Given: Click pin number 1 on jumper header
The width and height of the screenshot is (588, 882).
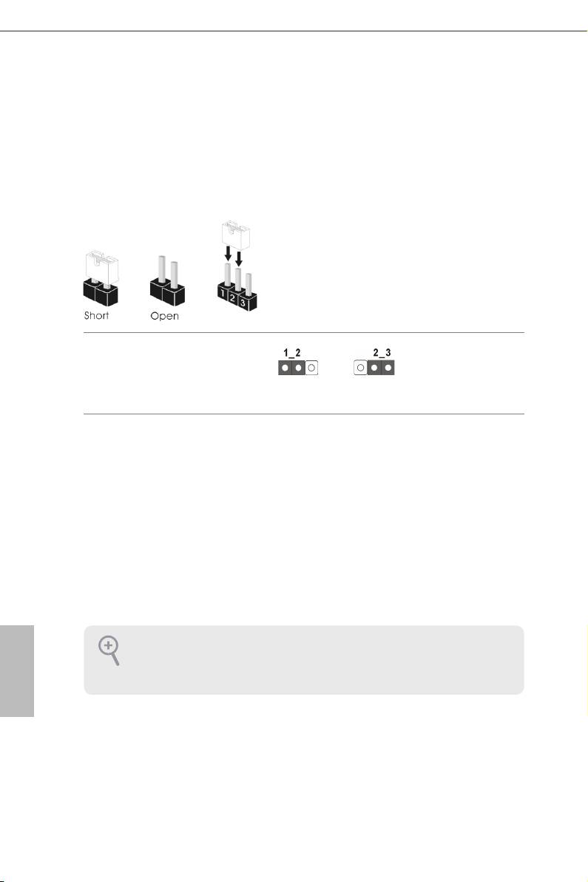Looking at the screenshot, I should [x=223, y=294].
